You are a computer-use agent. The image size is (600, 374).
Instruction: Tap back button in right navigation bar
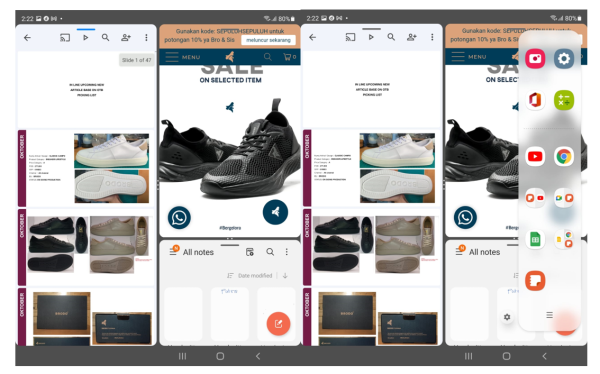pos(544,356)
